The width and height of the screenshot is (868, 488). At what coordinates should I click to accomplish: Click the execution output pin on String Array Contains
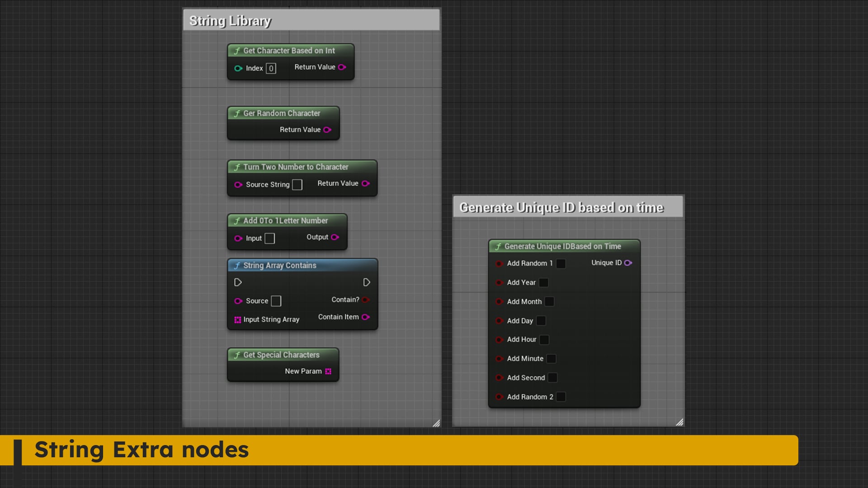[x=367, y=282]
